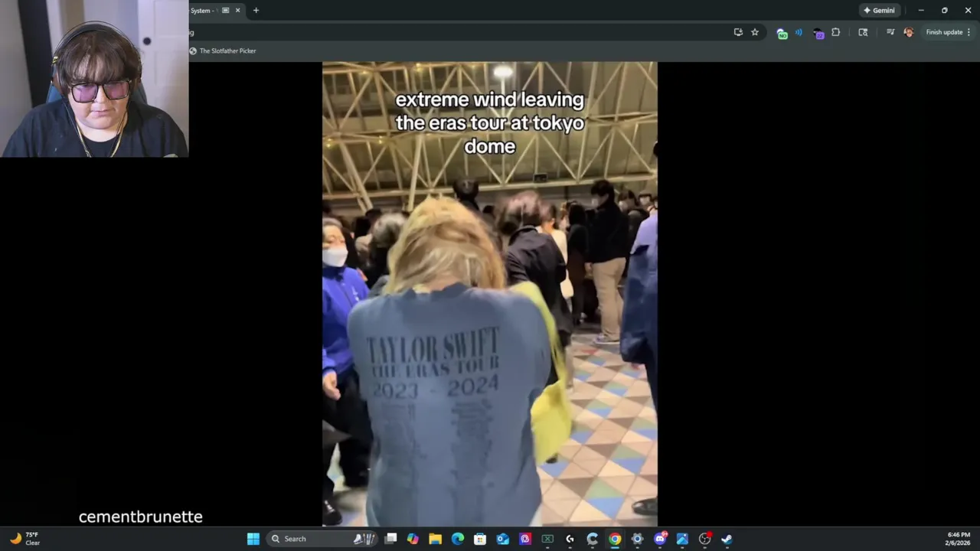This screenshot has width=980, height=551.
Task: Open The Slotfather Picker bookmark
Action: click(x=223, y=51)
